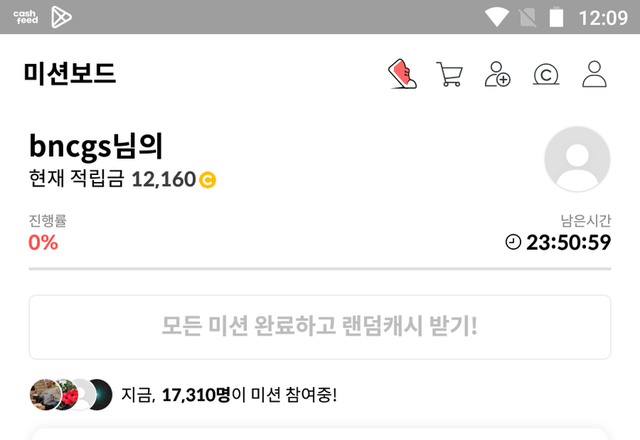Open the cash coin icon
Screen dimensions: 640x440
coord(546,74)
